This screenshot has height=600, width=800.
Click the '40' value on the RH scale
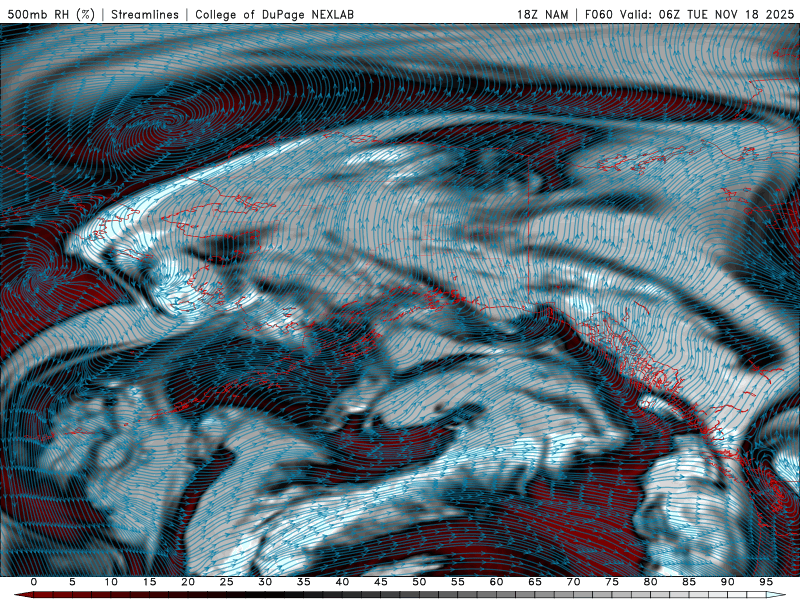[x=342, y=582]
